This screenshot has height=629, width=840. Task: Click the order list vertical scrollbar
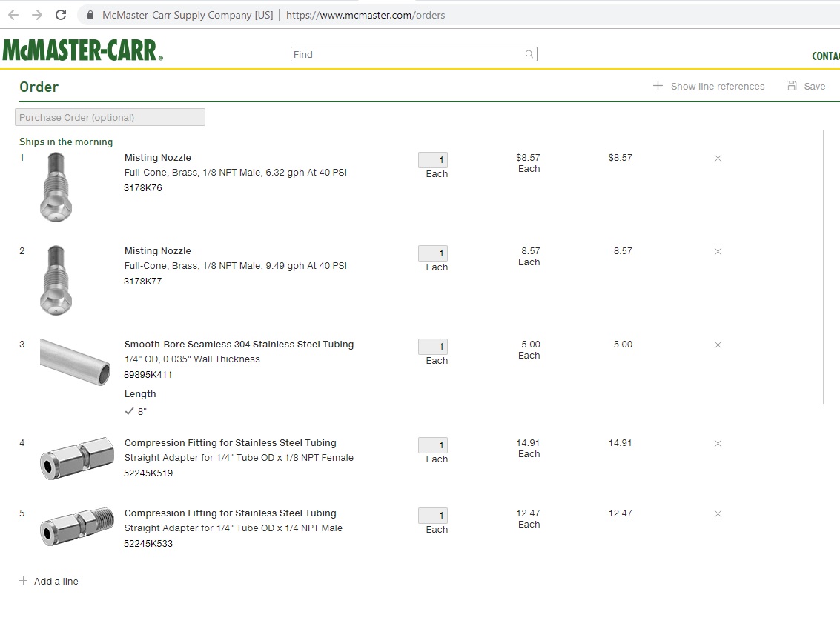pyautogui.click(x=824, y=267)
